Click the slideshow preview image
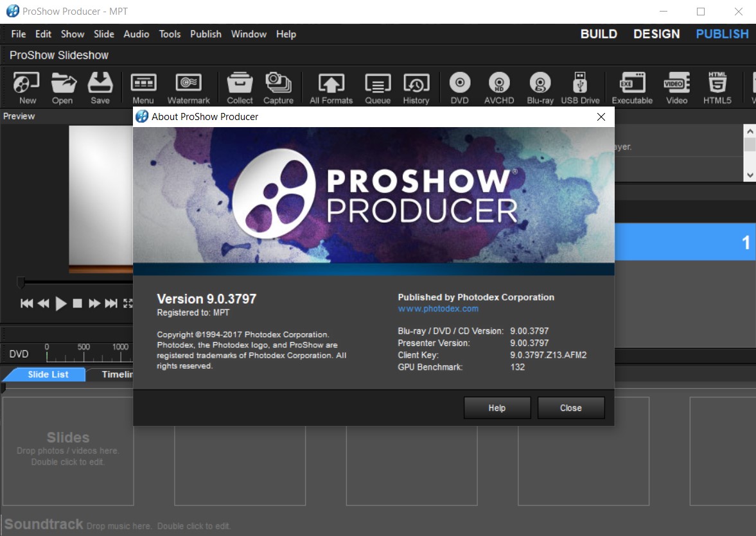The image size is (756, 536). pos(101,199)
